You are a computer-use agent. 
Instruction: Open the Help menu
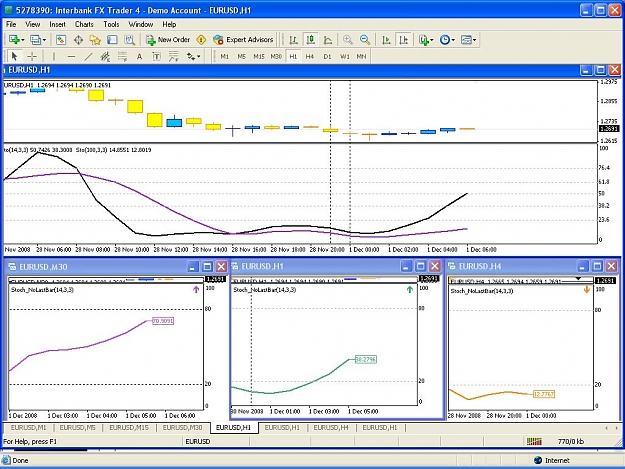click(x=169, y=24)
